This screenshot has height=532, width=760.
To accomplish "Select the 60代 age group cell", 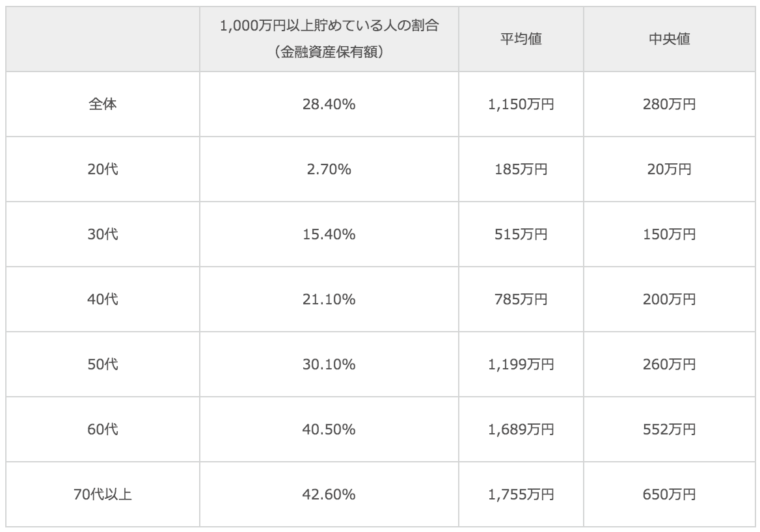I will pyautogui.click(x=103, y=429).
